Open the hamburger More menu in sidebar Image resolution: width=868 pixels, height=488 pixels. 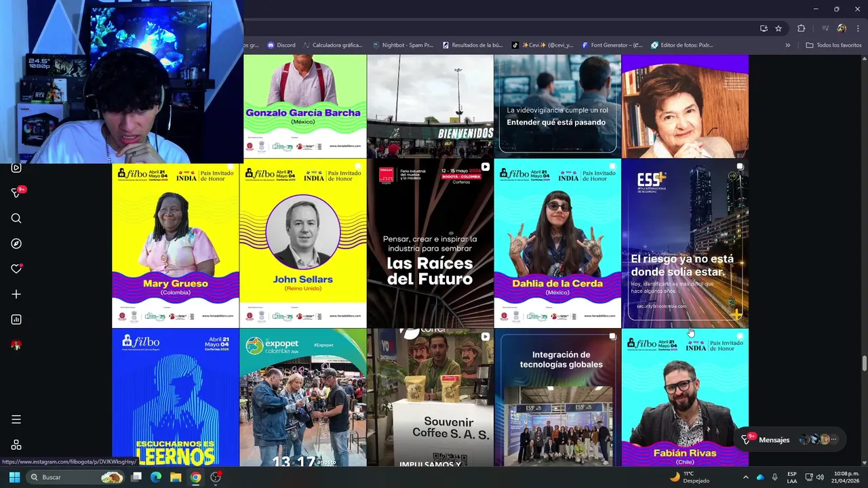click(x=16, y=420)
